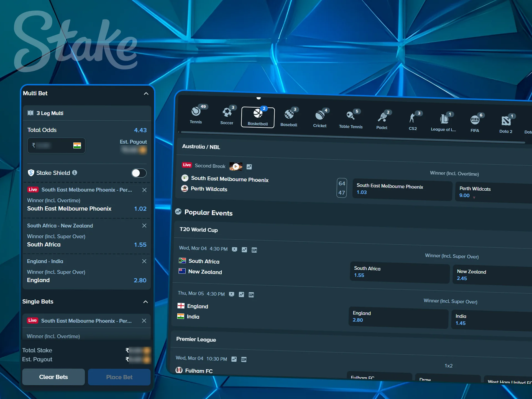Select the Basketball sport tab
This screenshot has height=399, width=532.
[258, 117]
